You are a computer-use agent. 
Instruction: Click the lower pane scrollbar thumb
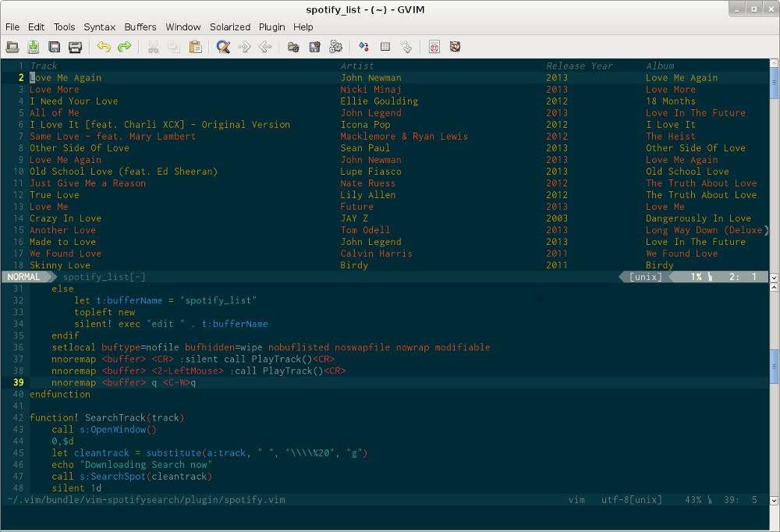pos(774,367)
